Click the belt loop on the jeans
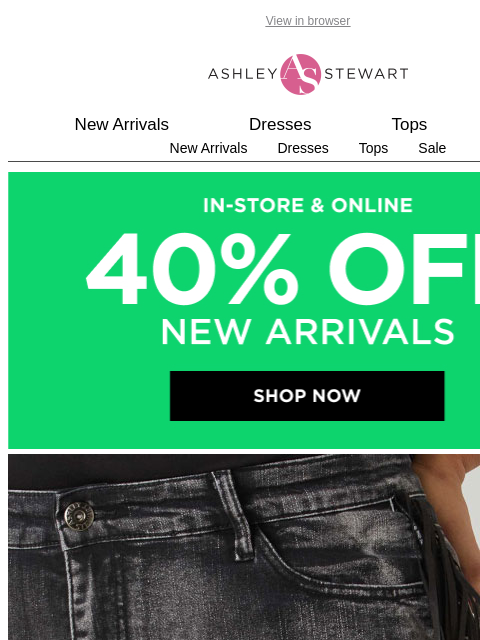The image size is (480, 640). (234, 514)
